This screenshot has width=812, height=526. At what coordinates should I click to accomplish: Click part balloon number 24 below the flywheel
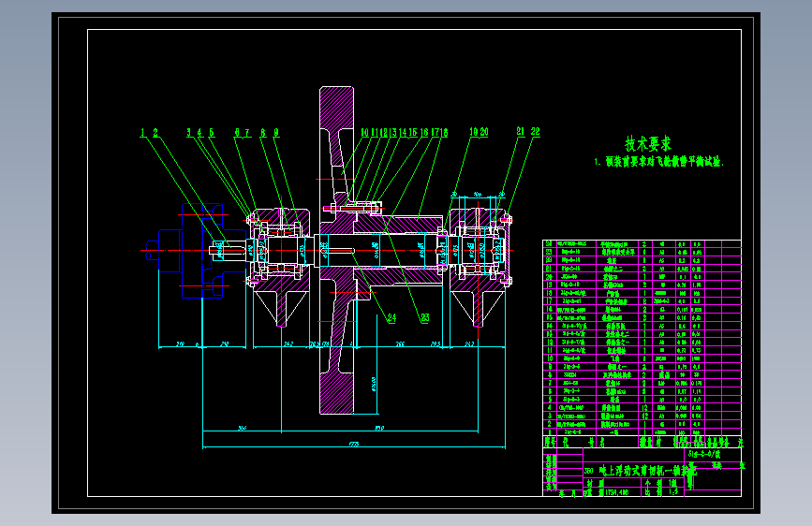pos(392,318)
